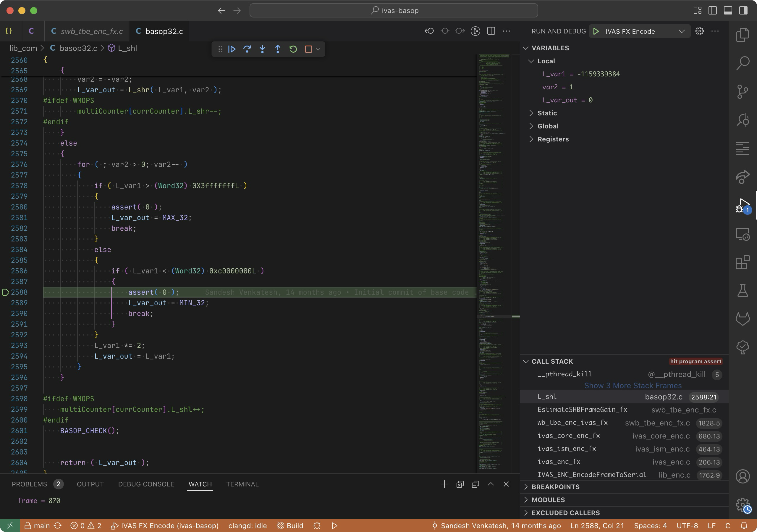Screen dimensions: 757x532
Task: Click the Step Into debug arrow
Action: [x=263, y=49]
